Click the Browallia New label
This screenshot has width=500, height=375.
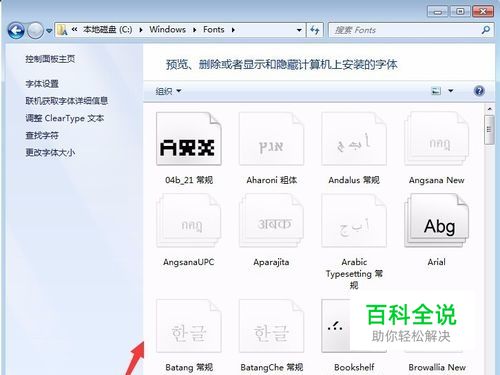click(437, 367)
